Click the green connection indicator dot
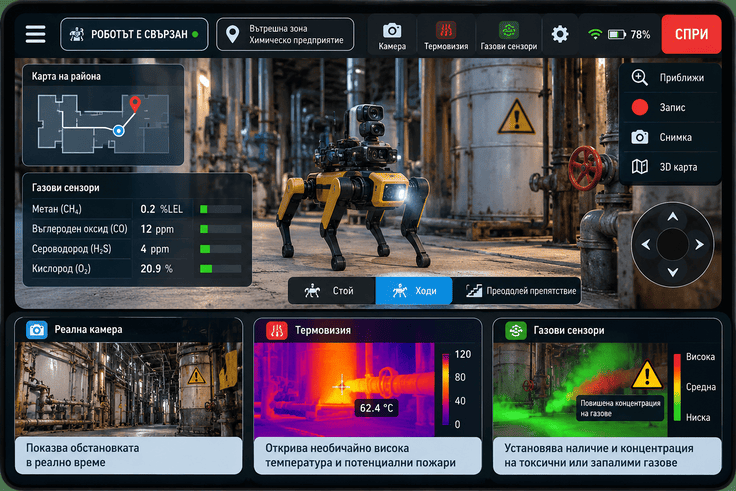The image size is (736, 491). pyautogui.click(x=195, y=34)
